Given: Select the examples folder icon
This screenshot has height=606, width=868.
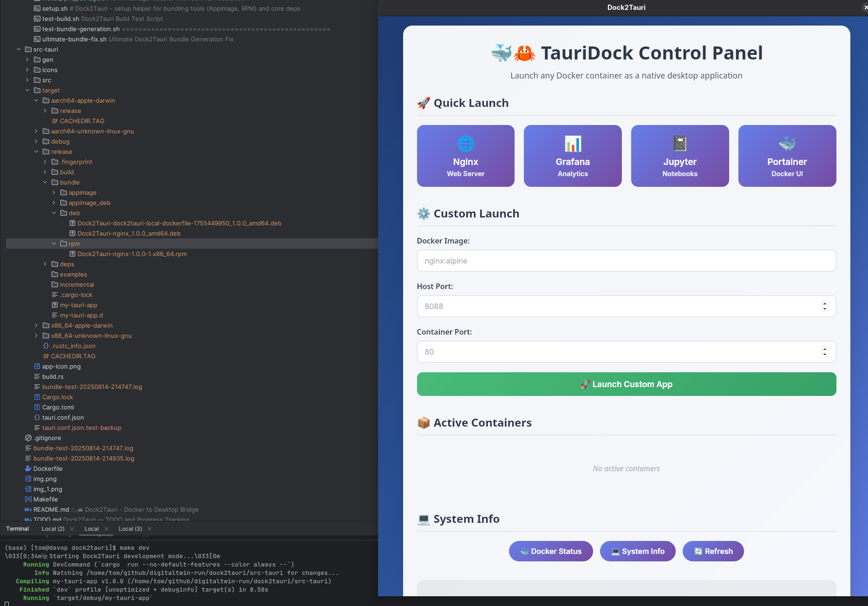Looking at the screenshot, I should point(54,274).
